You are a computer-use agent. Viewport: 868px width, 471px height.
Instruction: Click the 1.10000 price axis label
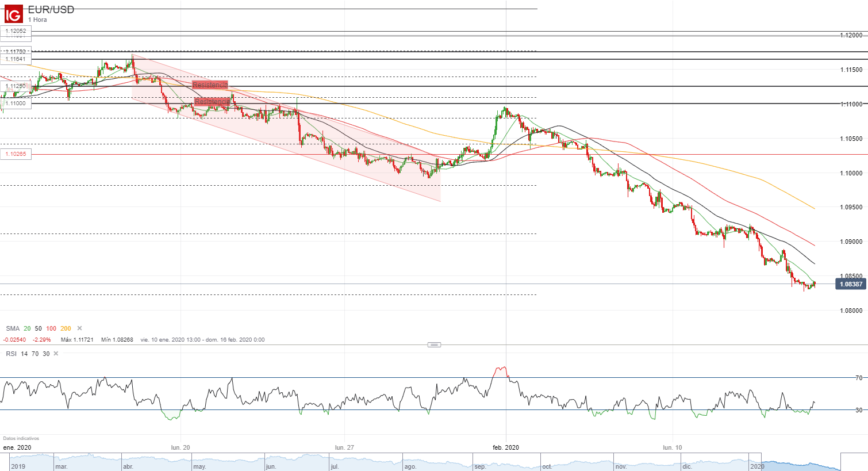pyautogui.click(x=851, y=173)
